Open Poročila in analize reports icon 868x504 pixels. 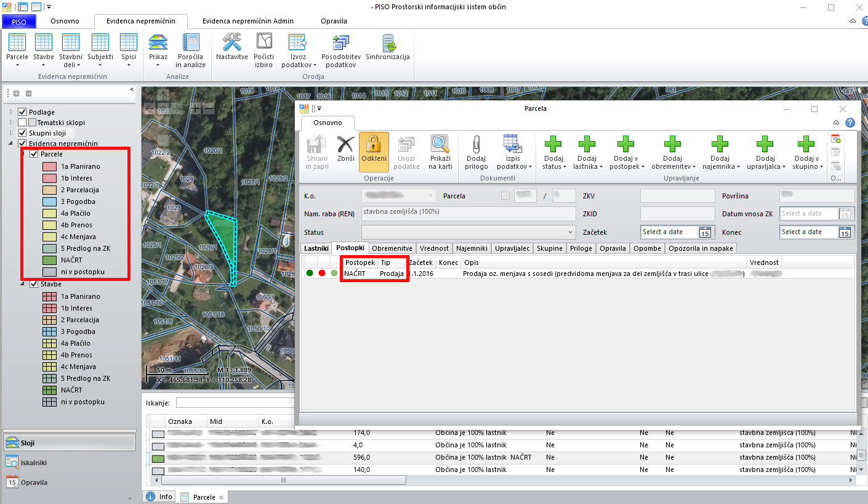190,43
